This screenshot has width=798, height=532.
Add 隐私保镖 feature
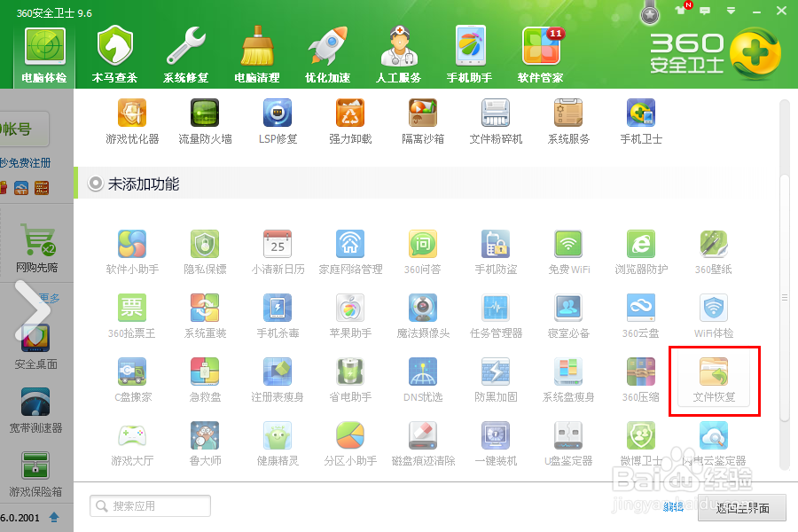pos(205,252)
